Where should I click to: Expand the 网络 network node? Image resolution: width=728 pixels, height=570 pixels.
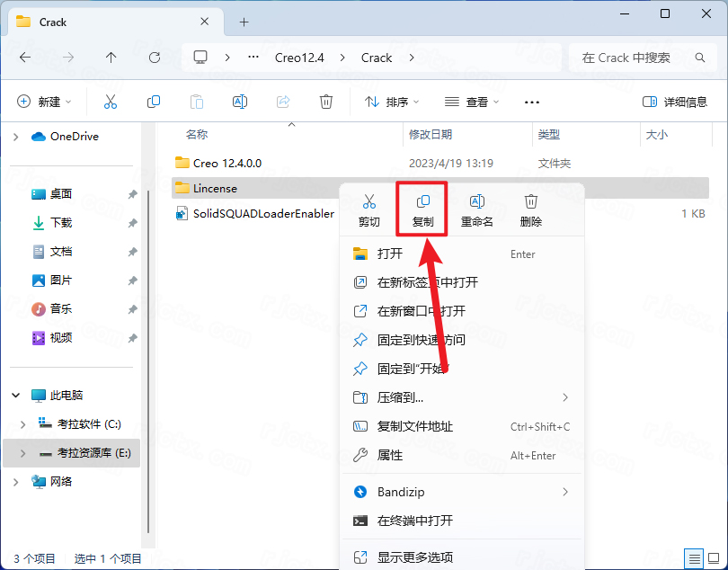coord(16,482)
